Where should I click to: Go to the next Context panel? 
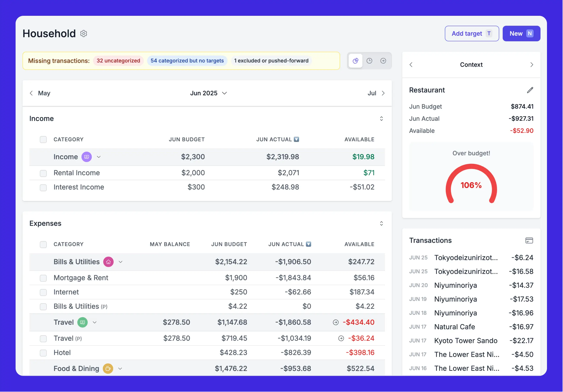531,65
